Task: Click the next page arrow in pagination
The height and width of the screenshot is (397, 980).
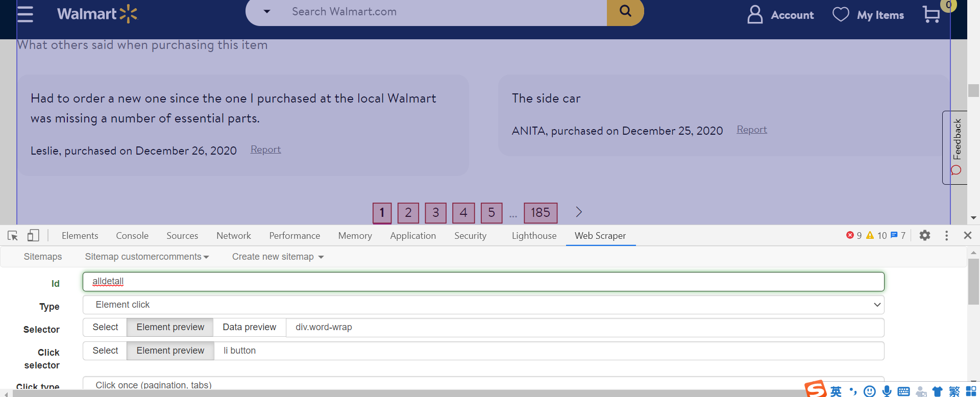Action: point(579,212)
